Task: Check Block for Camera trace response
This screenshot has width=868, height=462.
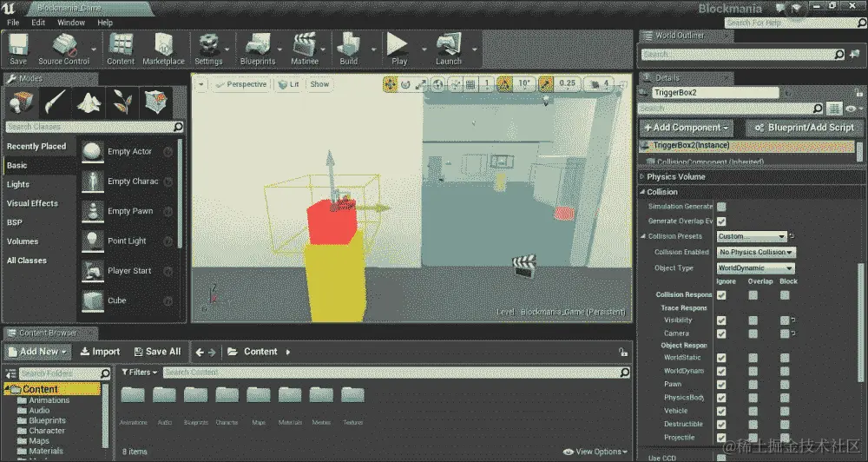Action: tap(785, 333)
